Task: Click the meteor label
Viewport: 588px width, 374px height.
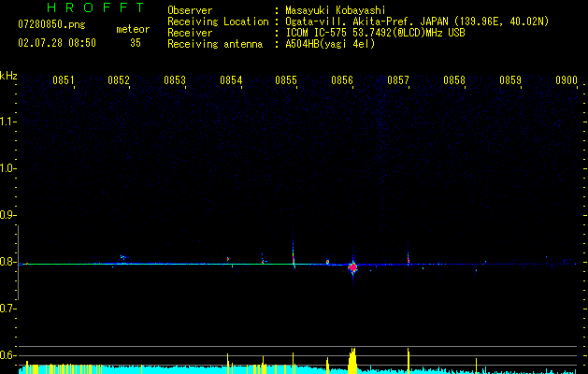Action: 133,29
